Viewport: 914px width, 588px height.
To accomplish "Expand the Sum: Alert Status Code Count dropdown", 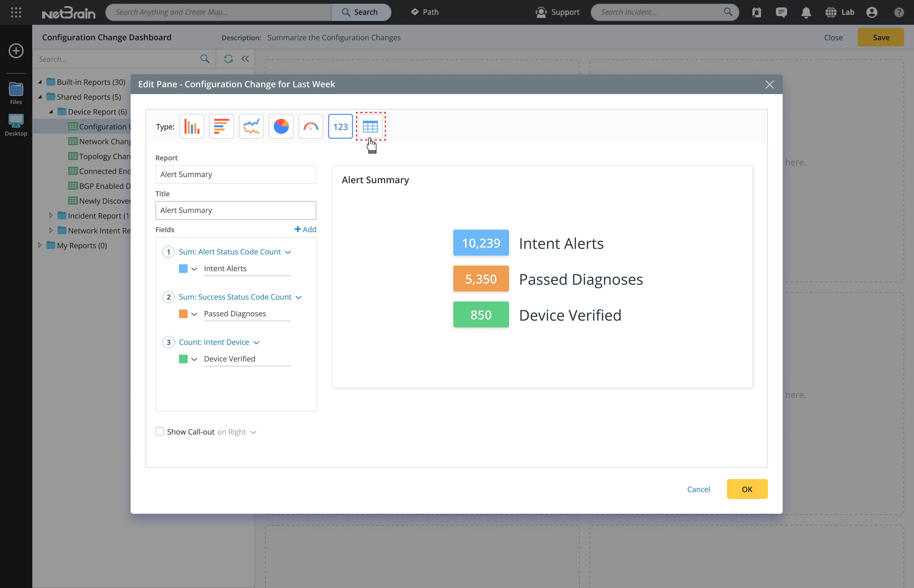I will (x=288, y=252).
